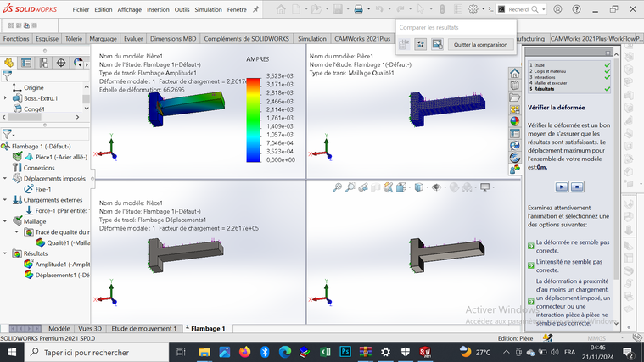Switch to the Evaluer ribbon tab

pos(133,39)
